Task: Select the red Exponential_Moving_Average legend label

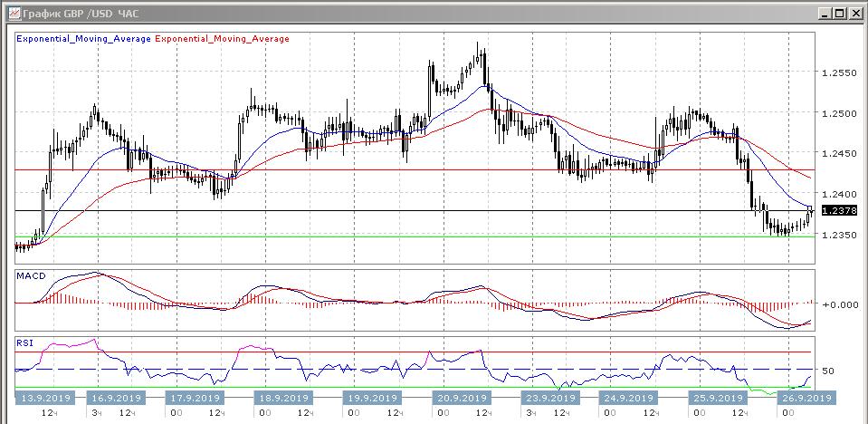Action: tap(223, 39)
